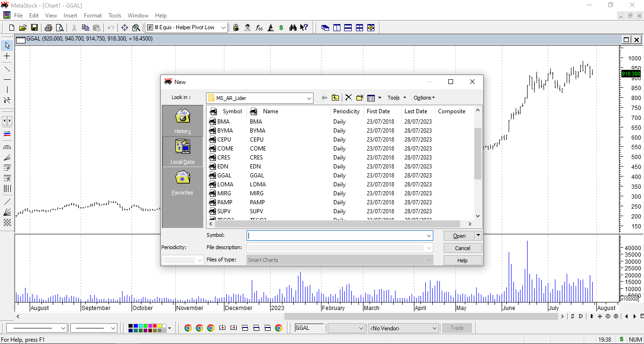The height and width of the screenshot is (344, 644).
Task: Select the PAMP row in file list
Action: (340, 202)
